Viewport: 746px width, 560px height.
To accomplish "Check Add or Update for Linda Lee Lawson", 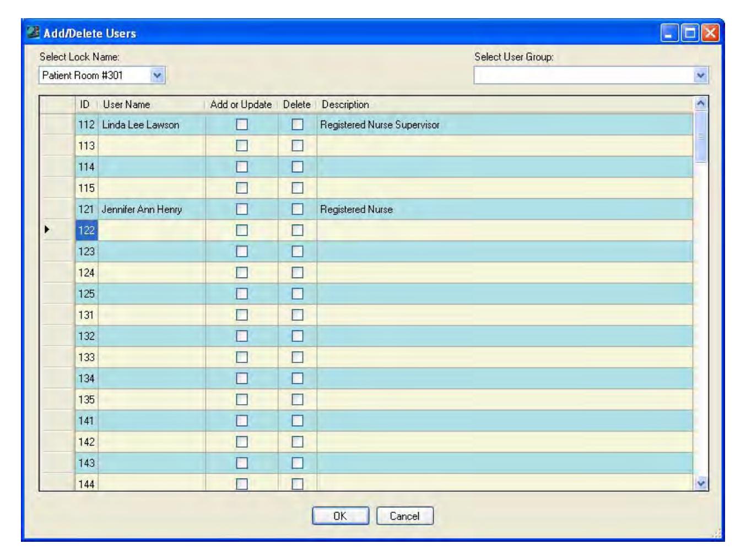I will coord(241,124).
